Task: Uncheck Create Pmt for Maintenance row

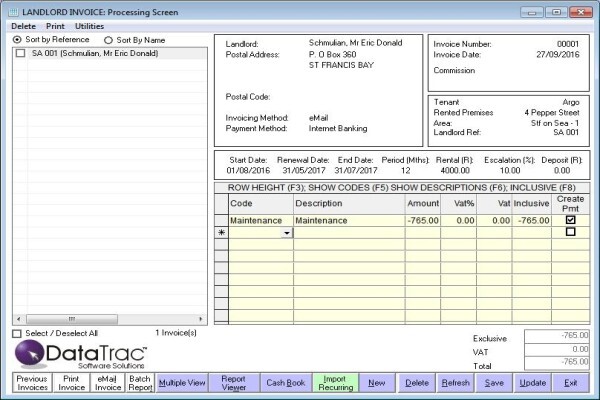Action: [x=570, y=220]
